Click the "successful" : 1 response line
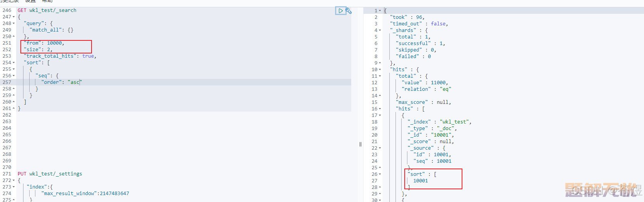The width and height of the screenshot is (644, 202). (x=420, y=43)
